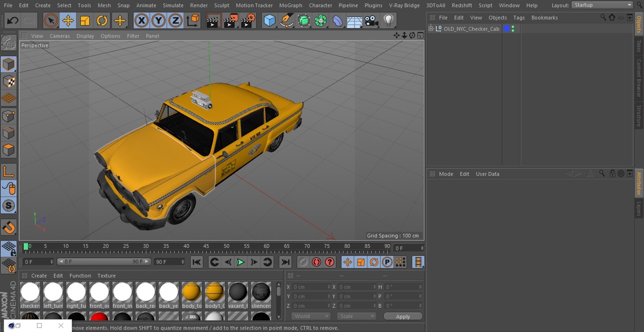
Task: Open the Layout Startup dropdown
Action: pos(602,5)
